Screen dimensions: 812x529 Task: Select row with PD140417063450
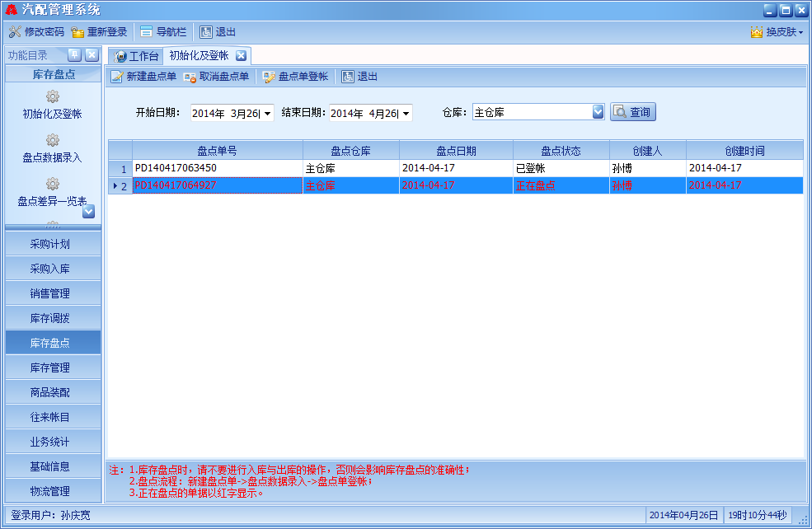coord(217,168)
